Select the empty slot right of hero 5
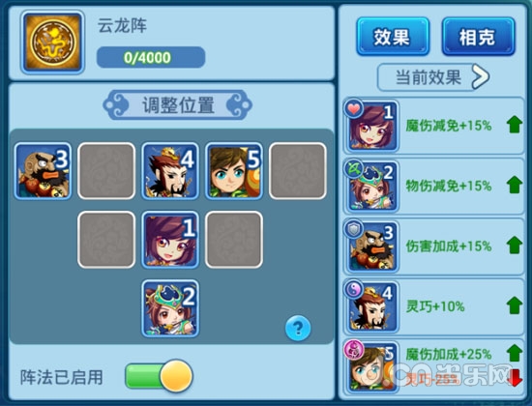532x406 pixels. click(x=298, y=170)
